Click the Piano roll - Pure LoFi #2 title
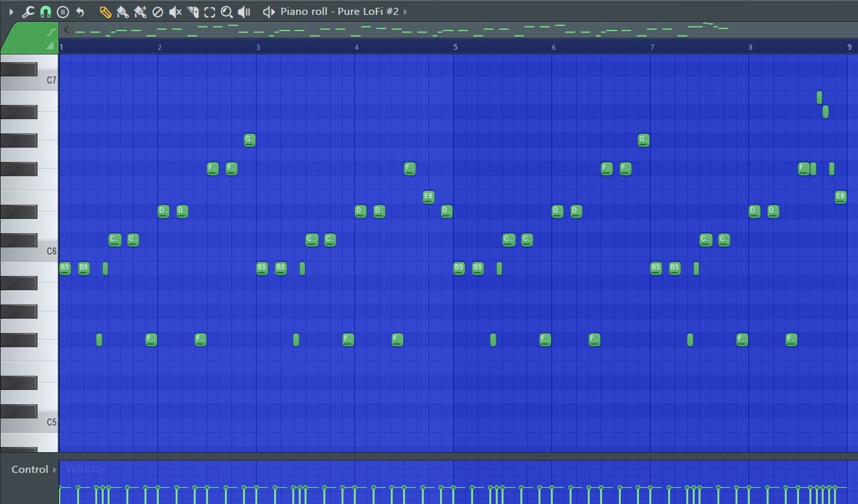Viewport: 858px width, 504px height. pyautogui.click(x=340, y=12)
